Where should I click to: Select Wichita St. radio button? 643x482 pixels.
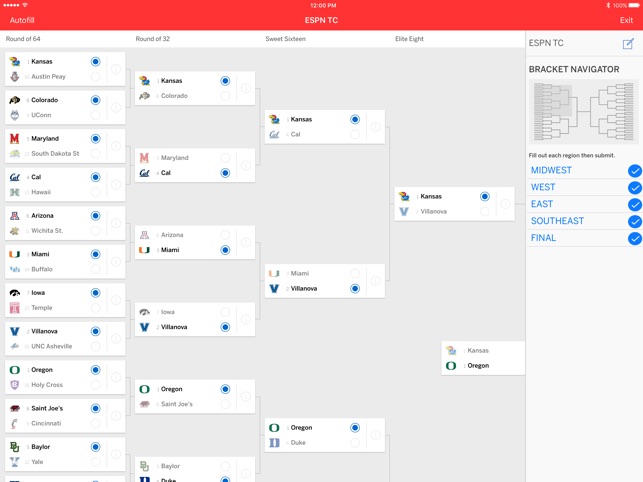tap(96, 231)
